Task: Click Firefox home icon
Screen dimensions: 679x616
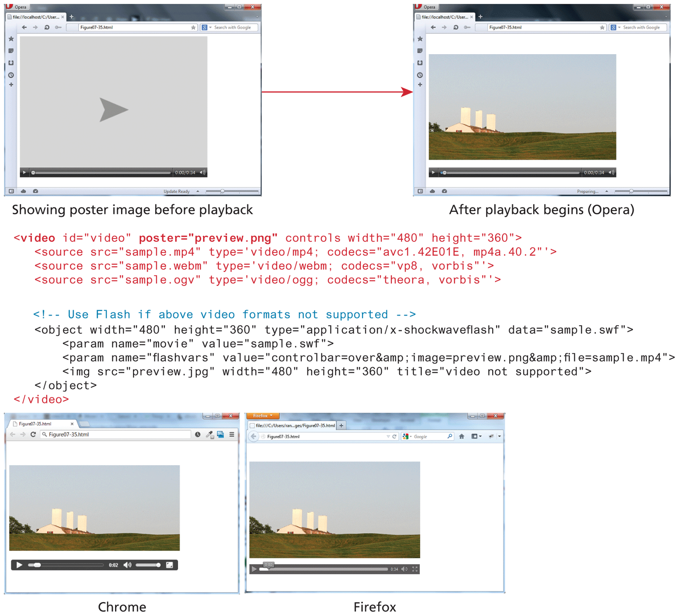Action: click(x=462, y=436)
